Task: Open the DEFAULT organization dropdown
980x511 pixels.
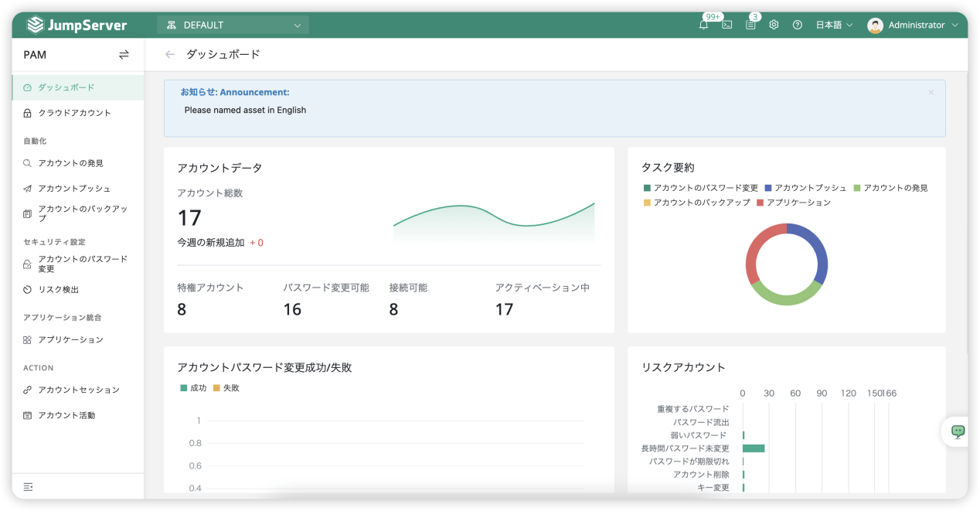Action: [x=232, y=24]
